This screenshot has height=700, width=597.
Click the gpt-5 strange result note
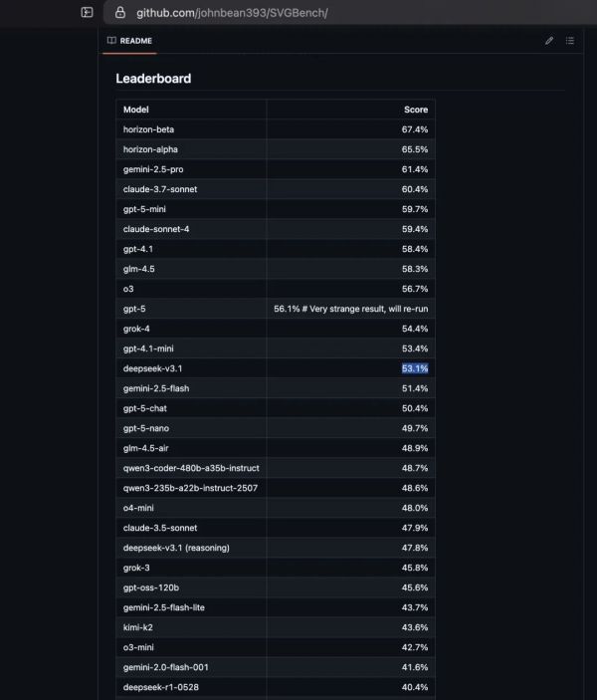(x=351, y=309)
